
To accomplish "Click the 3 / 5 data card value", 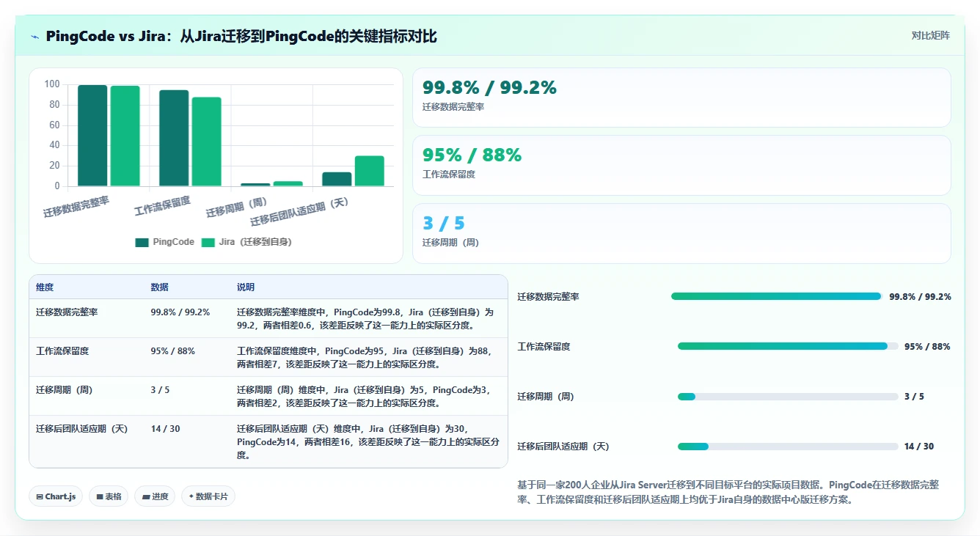I will pos(444,224).
